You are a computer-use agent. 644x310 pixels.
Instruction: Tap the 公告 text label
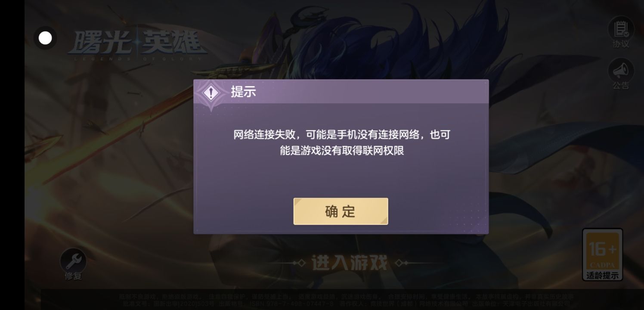click(x=621, y=85)
